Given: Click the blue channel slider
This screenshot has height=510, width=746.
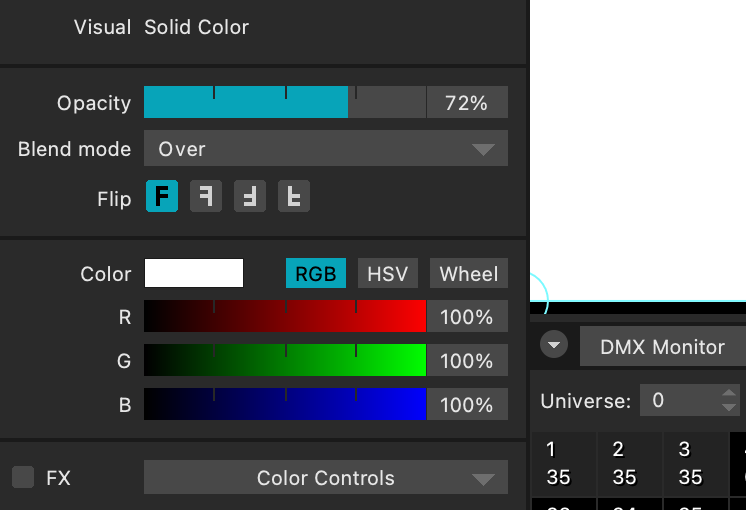Looking at the screenshot, I should pyautogui.click(x=285, y=405).
